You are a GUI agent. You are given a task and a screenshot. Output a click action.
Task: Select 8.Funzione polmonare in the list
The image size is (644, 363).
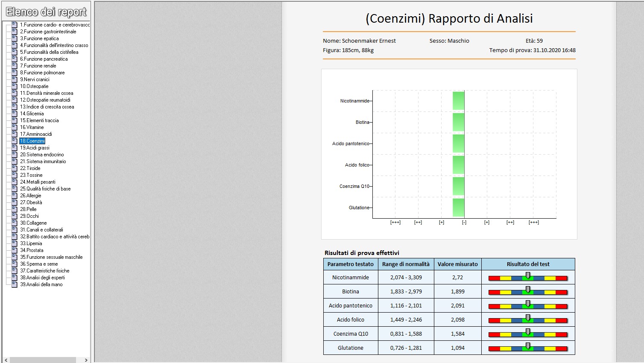point(42,73)
